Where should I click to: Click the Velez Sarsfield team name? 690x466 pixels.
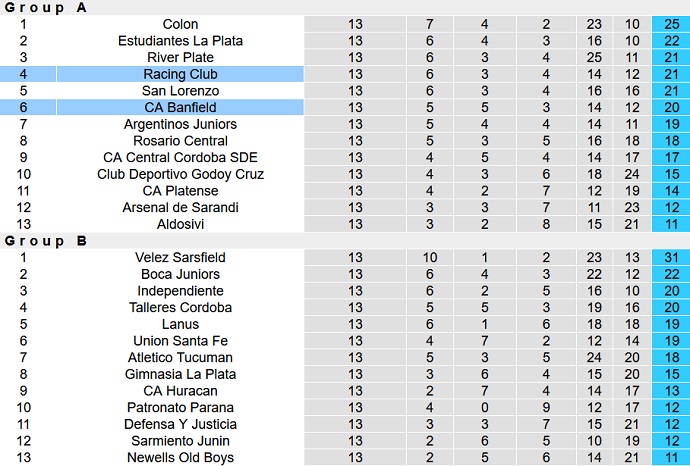point(180,257)
